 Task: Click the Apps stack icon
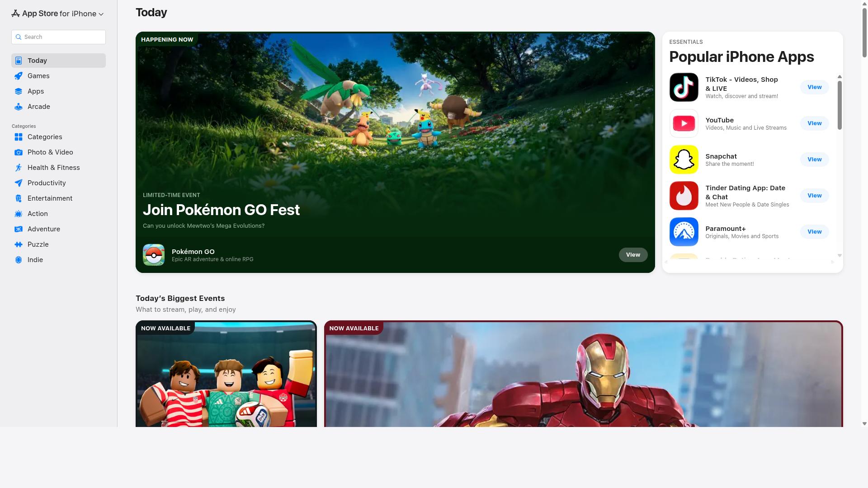pos(19,91)
